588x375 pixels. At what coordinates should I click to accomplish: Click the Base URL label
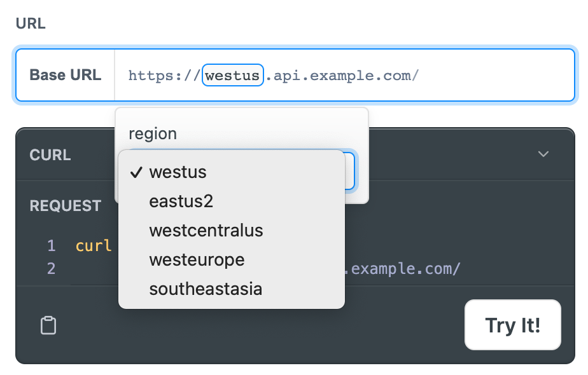point(66,75)
